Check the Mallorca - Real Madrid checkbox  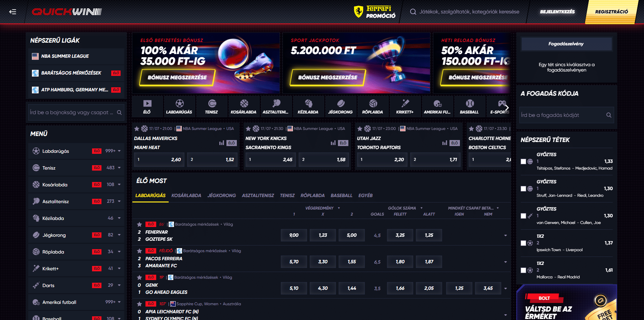pos(523,270)
